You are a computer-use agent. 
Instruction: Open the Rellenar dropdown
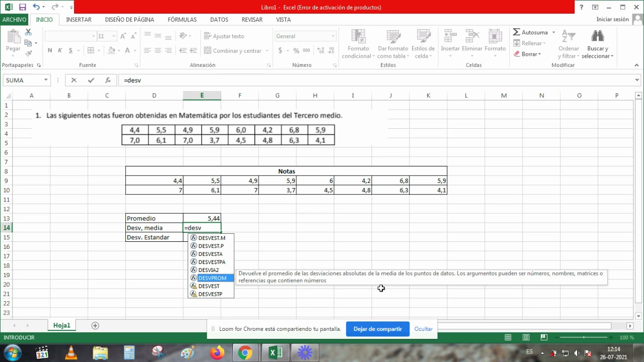[x=545, y=43]
